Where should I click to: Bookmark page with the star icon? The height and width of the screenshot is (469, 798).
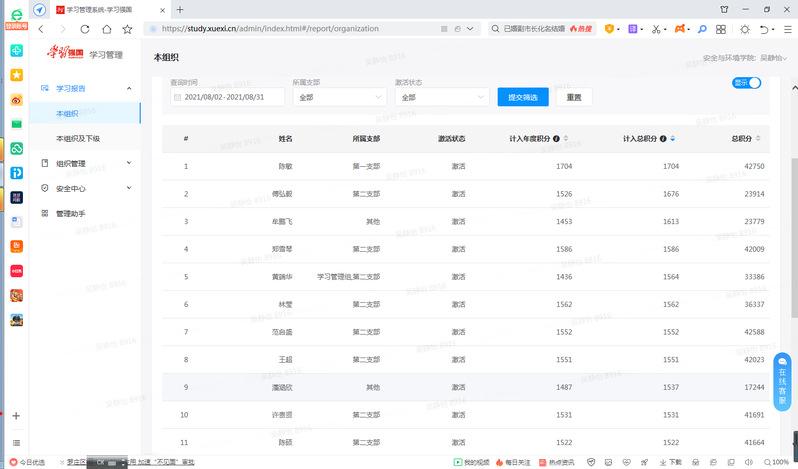pos(127,30)
